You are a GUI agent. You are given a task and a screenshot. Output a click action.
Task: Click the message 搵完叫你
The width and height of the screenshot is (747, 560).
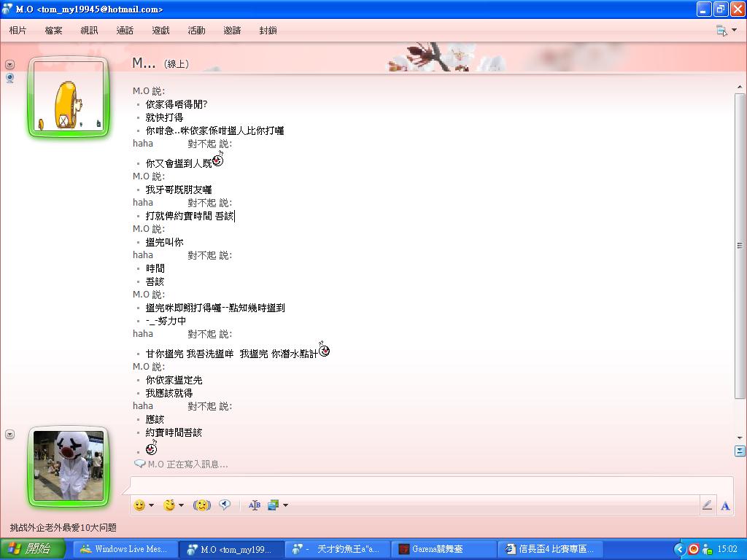[164, 242]
